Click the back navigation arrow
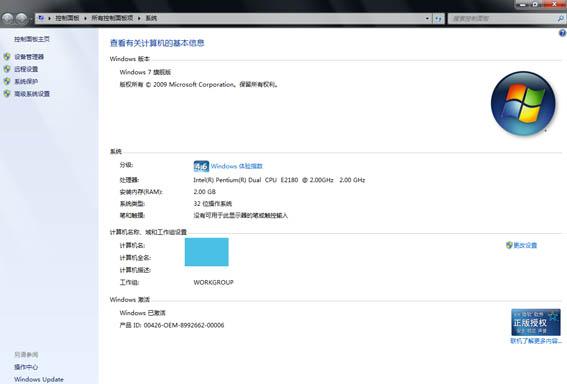Viewport: 567px width, 384px height. pos(8,18)
